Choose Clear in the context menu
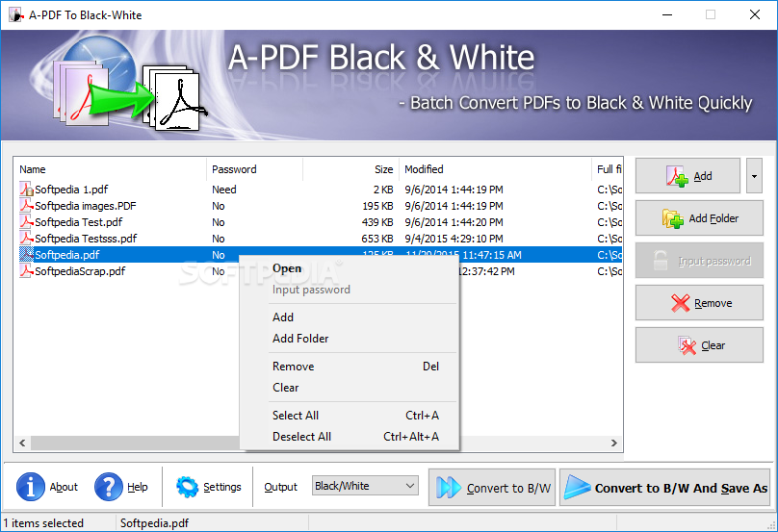This screenshot has width=778, height=532. 349,388
